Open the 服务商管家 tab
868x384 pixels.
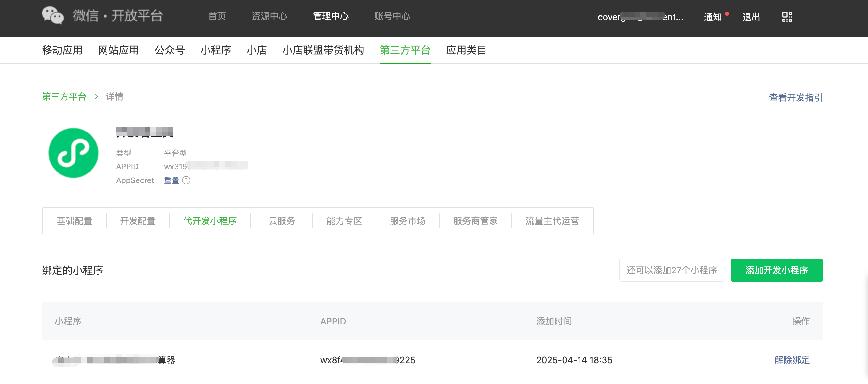pos(475,221)
